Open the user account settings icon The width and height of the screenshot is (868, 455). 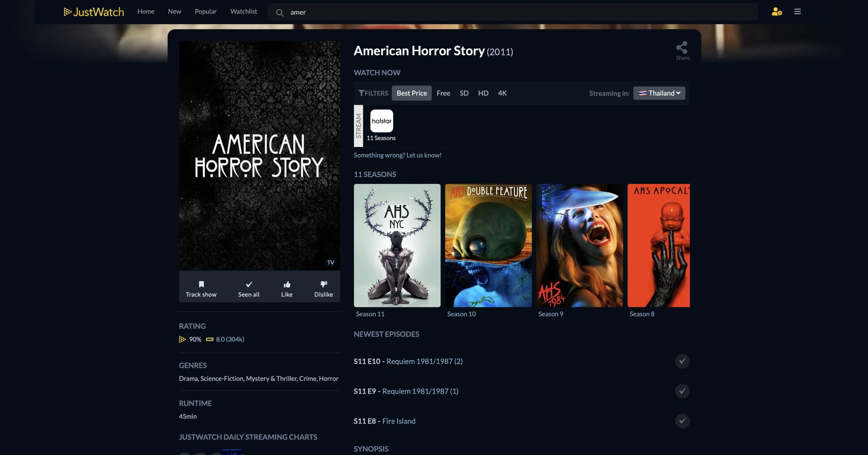tap(776, 12)
